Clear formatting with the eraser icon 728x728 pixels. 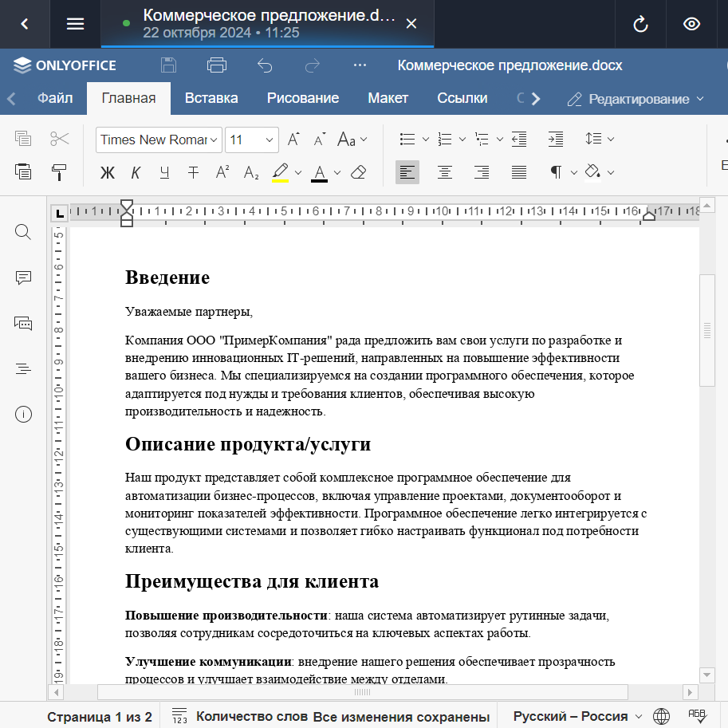click(x=359, y=172)
